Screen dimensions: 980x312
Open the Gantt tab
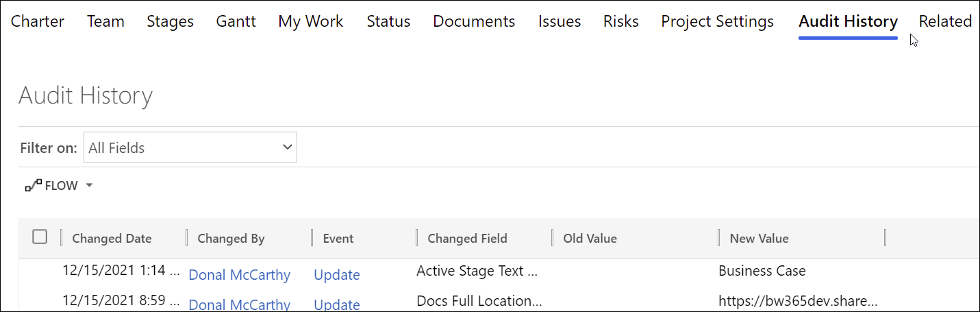click(236, 21)
